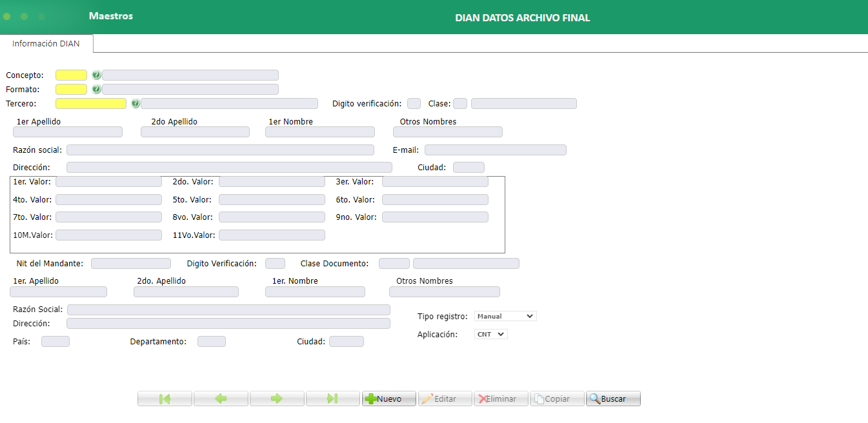Image resolution: width=868 pixels, height=423 pixels.
Task: Click the lower Ciudad field beside Departamento
Action: pyautogui.click(x=347, y=342)
